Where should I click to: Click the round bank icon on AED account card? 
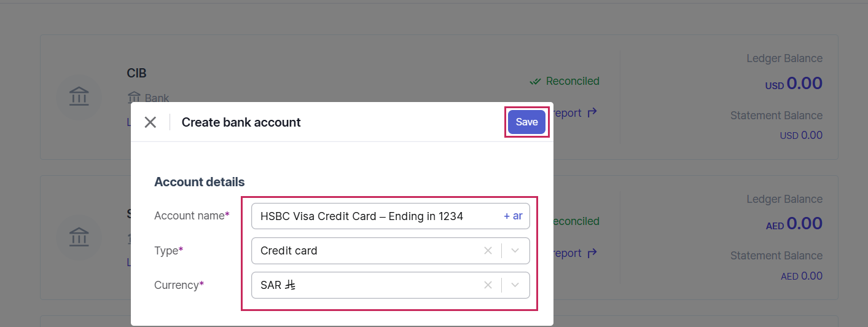point(79,237)
